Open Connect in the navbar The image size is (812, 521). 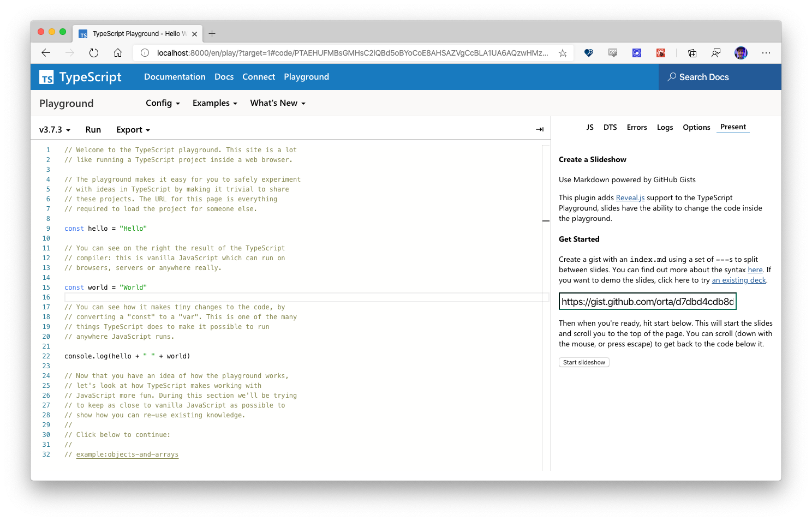(x=259, y=77)
